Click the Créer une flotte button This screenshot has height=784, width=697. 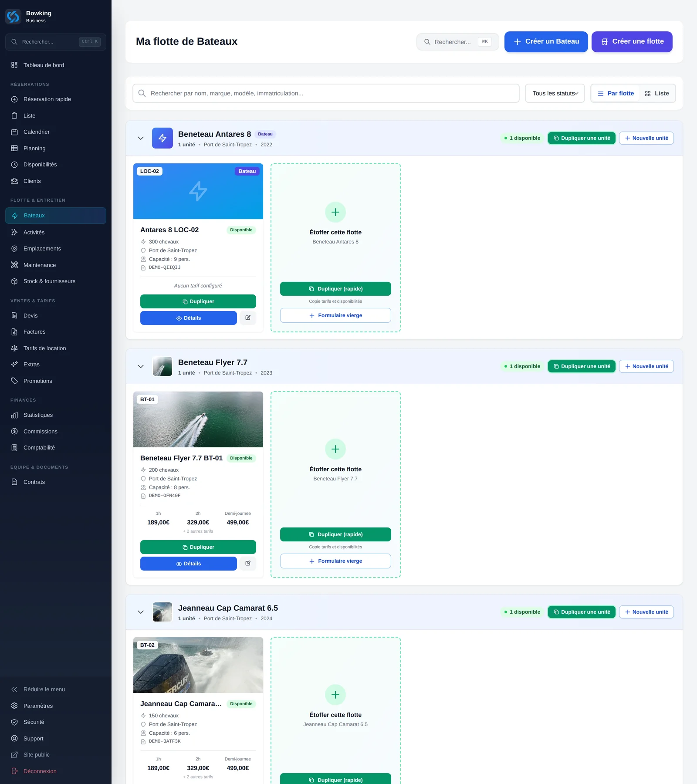pos(632,42)
